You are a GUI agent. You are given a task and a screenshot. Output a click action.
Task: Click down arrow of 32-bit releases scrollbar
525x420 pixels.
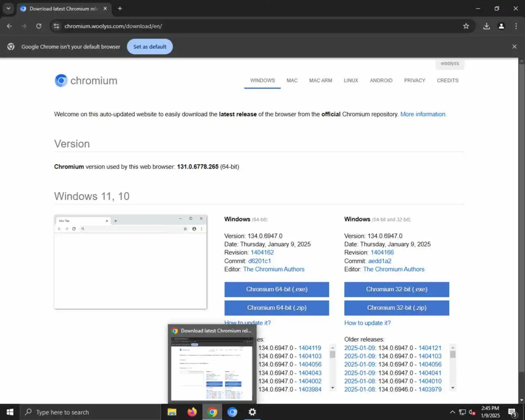[x=453, y=388]
